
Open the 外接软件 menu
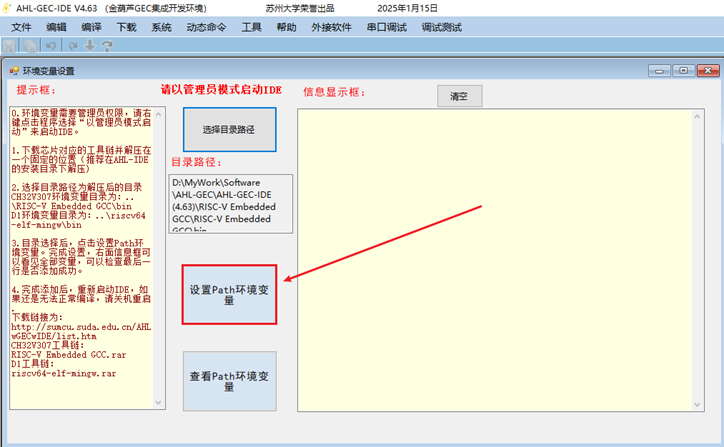tap(333, 27)
